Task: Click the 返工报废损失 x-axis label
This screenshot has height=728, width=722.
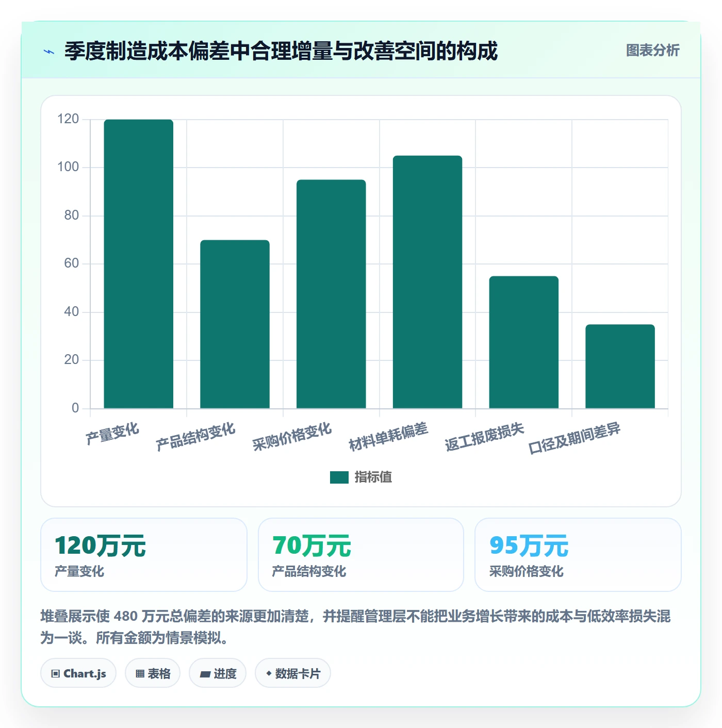Action: pos(484,437)
